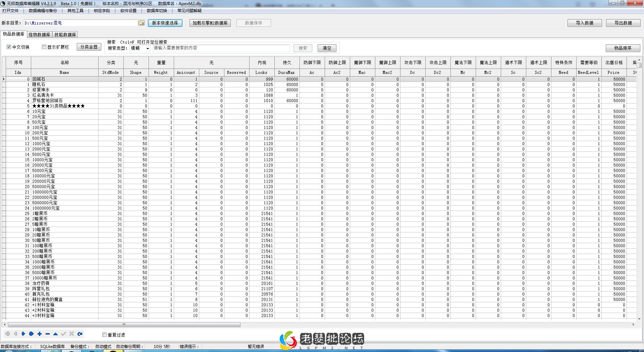
Task: Click the 版本快速选择 button
Action: coord(165,23)
